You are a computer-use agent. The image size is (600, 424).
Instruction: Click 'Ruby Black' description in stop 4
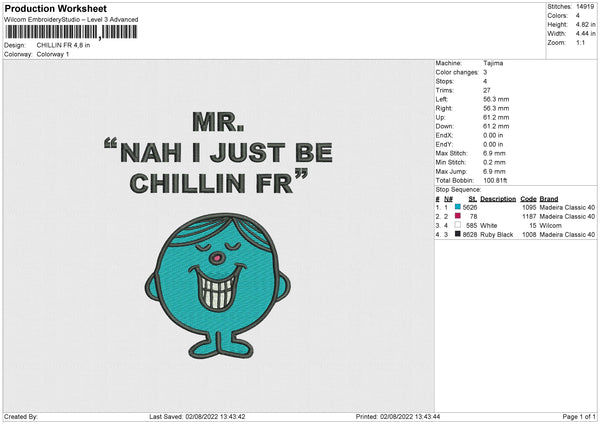coord(497,235)
